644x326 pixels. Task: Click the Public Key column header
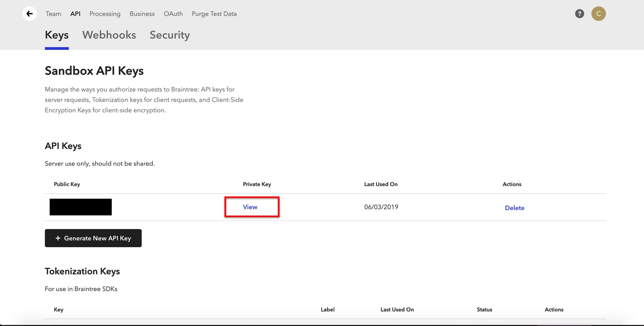67,184
